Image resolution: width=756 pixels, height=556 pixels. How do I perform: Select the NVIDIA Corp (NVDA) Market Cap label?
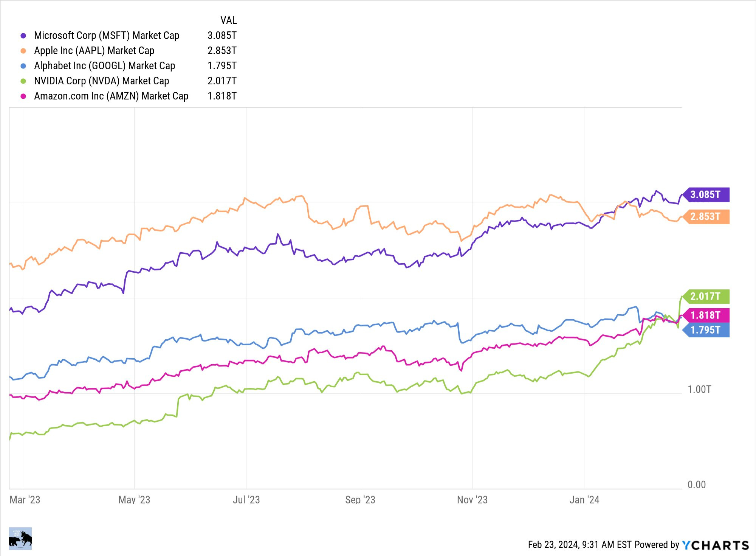[101, 81]
